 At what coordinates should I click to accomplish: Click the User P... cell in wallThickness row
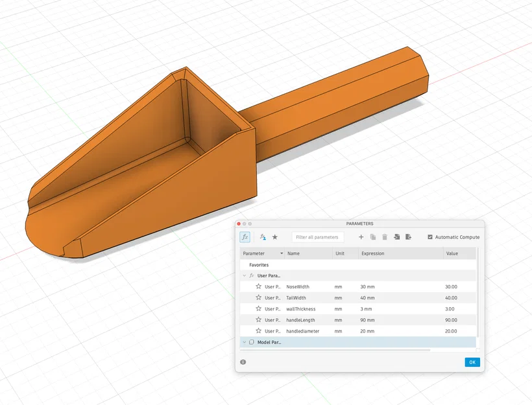272,309
